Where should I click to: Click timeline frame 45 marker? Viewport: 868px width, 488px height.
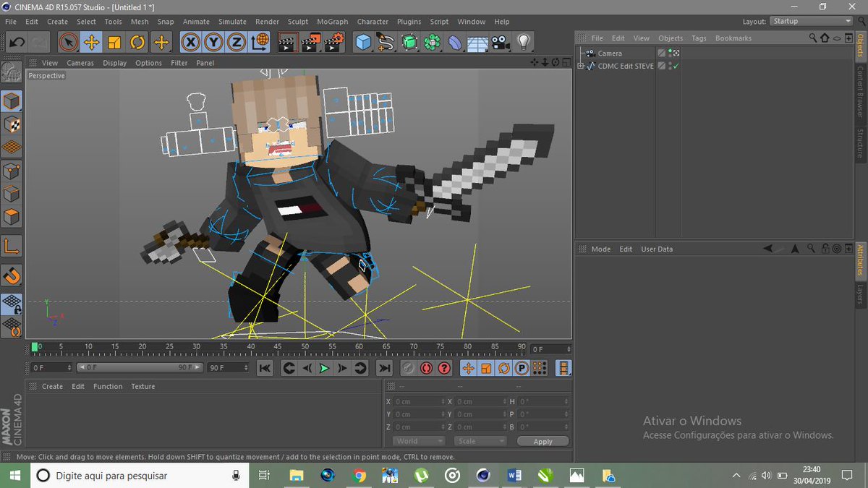[278, 347]
